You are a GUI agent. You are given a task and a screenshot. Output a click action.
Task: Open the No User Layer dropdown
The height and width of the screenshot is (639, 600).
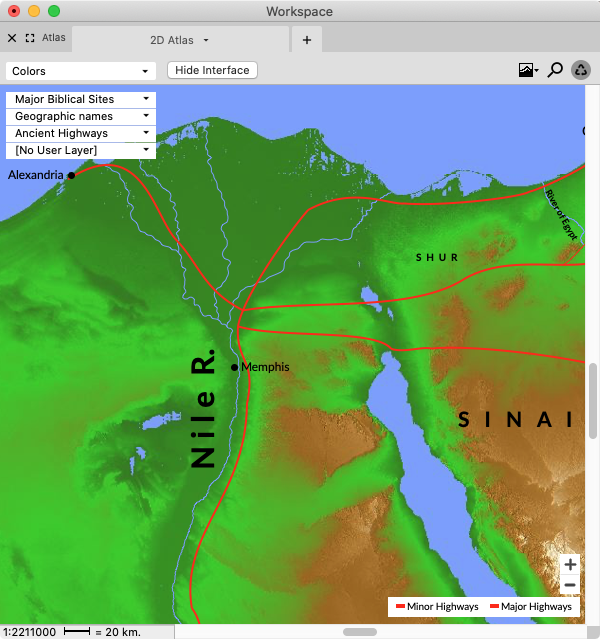pyautogui.click(x=81, y=150)
